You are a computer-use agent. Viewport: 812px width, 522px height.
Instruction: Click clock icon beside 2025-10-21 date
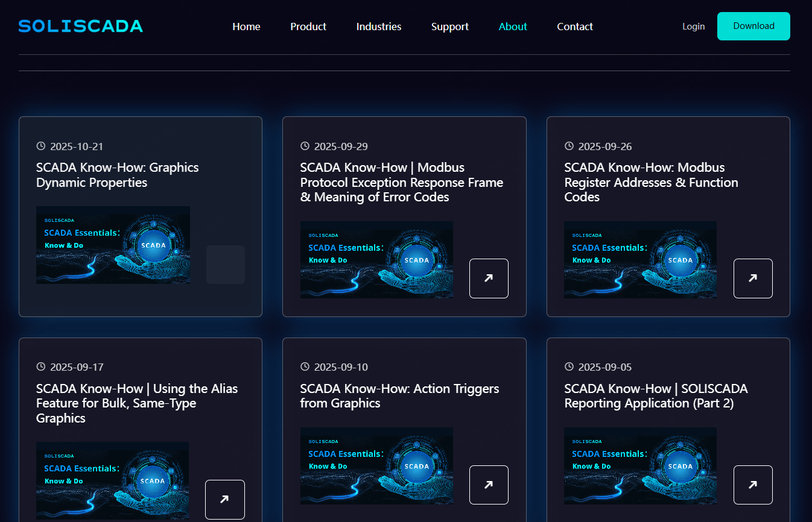pyautogui.click(x=41, y=146)
